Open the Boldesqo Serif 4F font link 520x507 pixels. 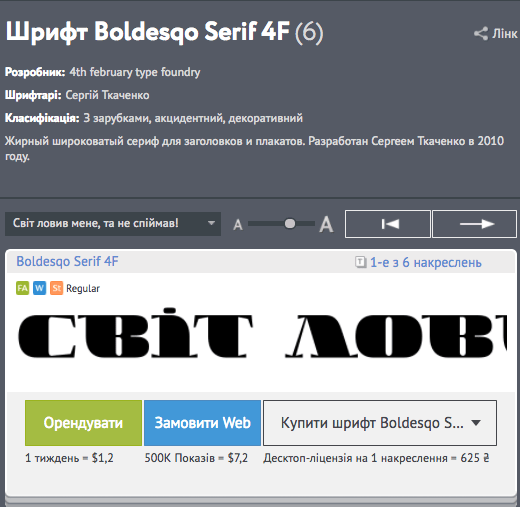pyautogui.click(x=67, y=261)
